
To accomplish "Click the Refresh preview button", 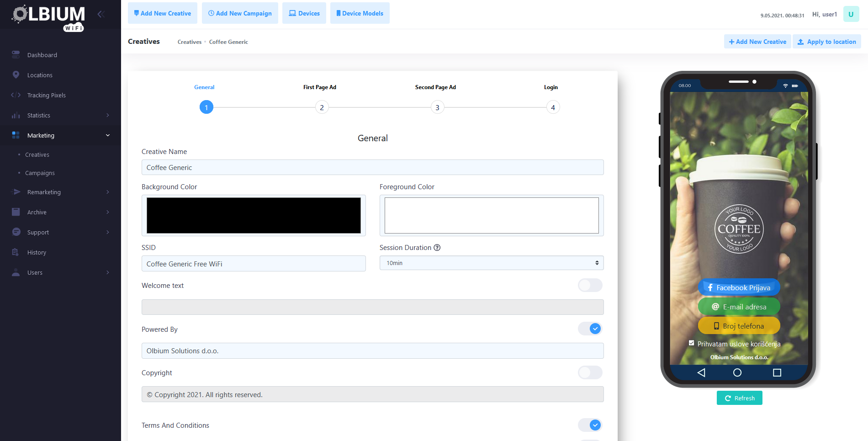I will pyautogui.click(x=739, y=398).
